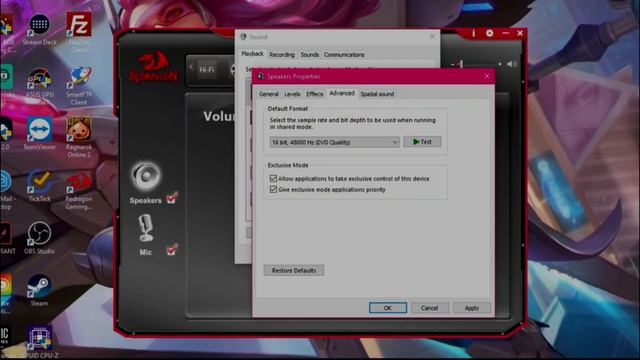Select the Speakers device icon in Redragon
This screenshot has height=360, width=640.
146,176
